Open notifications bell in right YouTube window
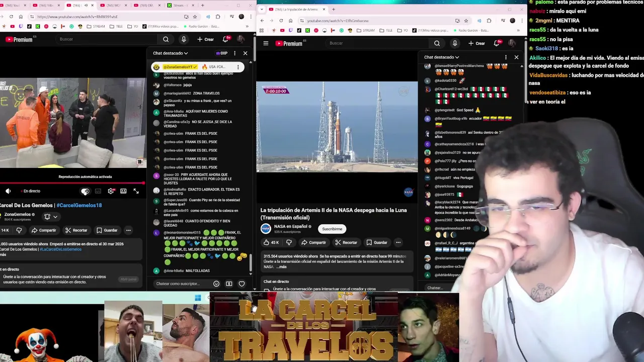 pyautogui.click(x=497, y=43)
